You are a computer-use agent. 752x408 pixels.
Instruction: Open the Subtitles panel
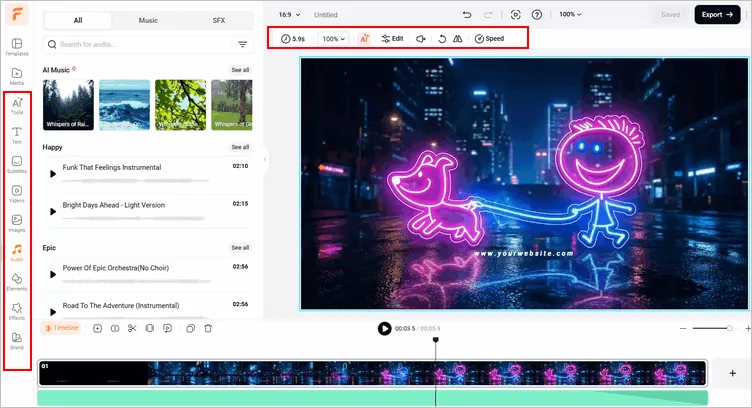(17, 164)
